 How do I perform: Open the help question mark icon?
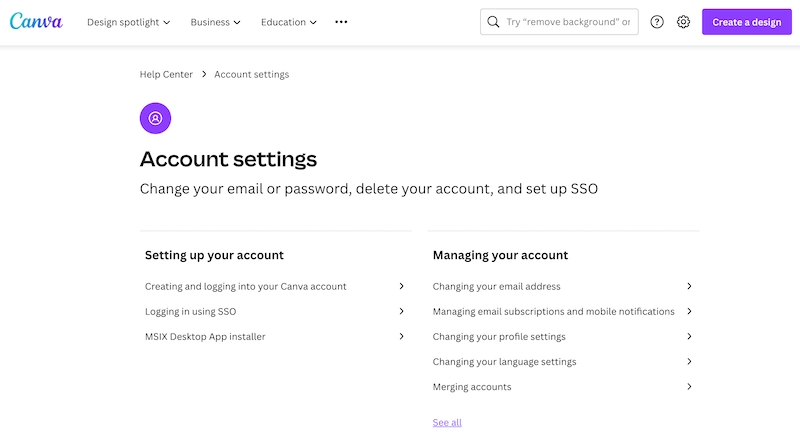(x=657, y=22)
